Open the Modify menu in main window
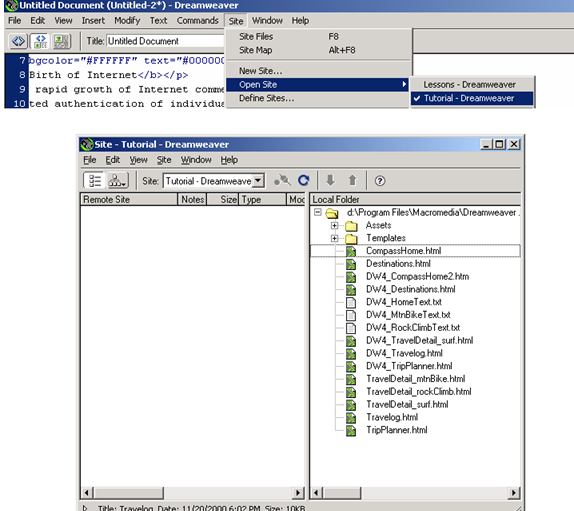574x511 pixels. pyautogui.click(x=127, y=20)
